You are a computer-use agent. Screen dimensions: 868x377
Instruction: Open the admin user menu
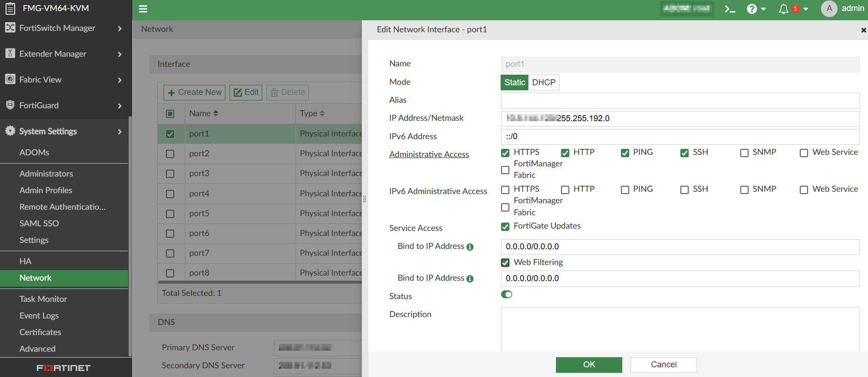(853, 8)
